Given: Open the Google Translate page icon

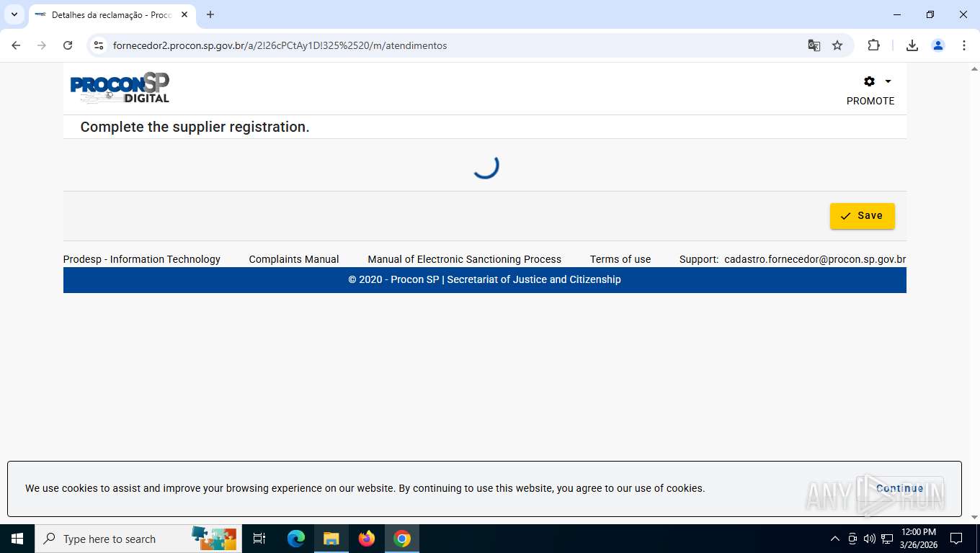Looking at the screenshot, I should [x=814, y=45].
